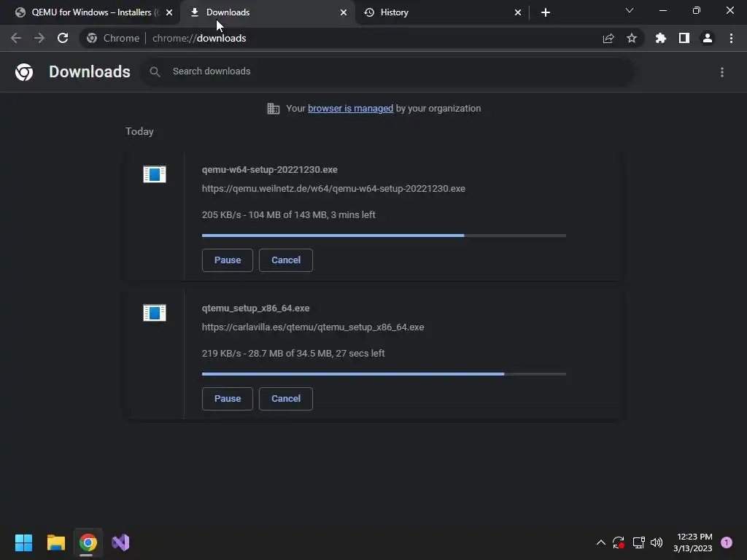Image resolution: width=747 pixels, height=560 pixels.
Task: Click the Chrome logo beside Downloads title
Action: tap(24, 72)
